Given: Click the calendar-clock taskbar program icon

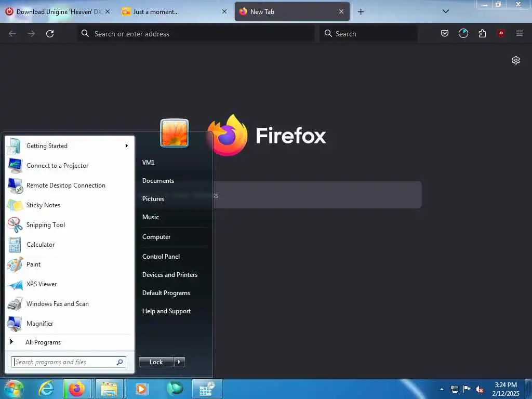Looking at the screenshot, I should pos(207,389).
